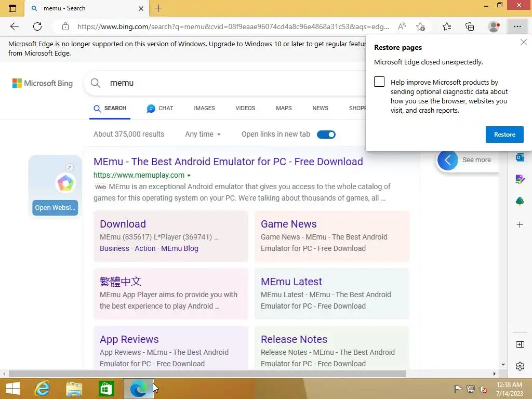Click the Bing search magnifier icon
532x399 pixels.
tap(96, 83)
